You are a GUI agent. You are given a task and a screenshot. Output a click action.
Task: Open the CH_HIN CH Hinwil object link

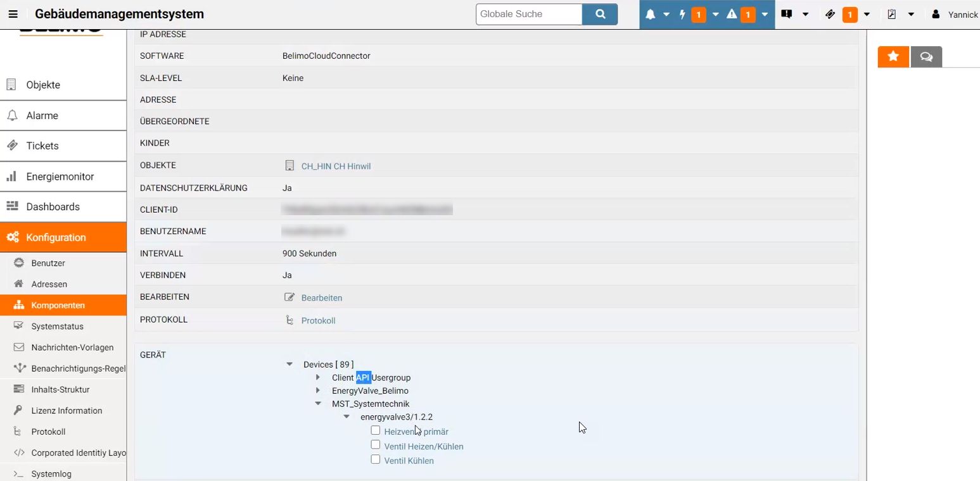pyautogui.click(x=336, y=166)
